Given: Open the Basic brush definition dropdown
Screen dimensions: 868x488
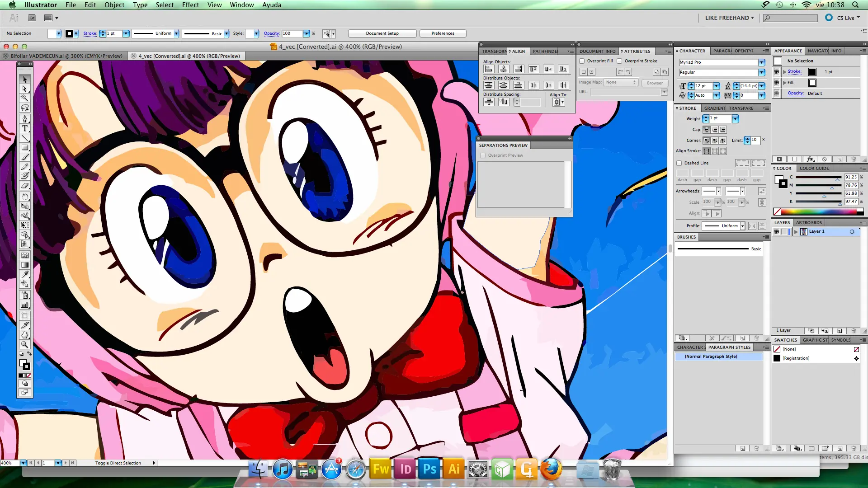Looking at the screenshot, I should pyautogui.click(x=226, y=33).
